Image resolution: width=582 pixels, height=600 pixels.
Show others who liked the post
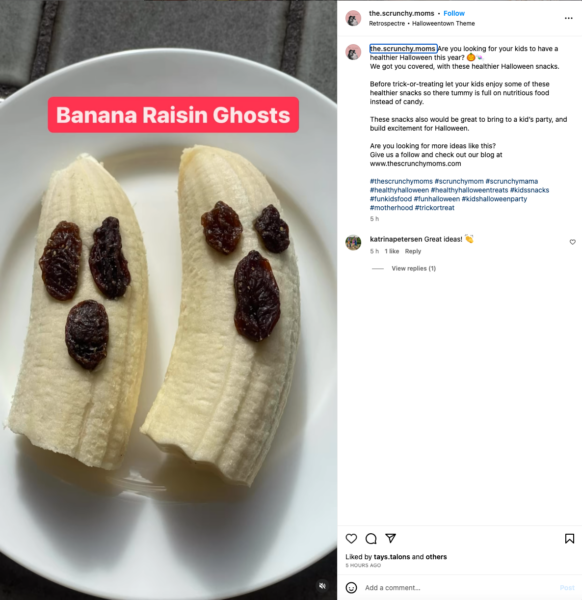click(x=436, y=556)
